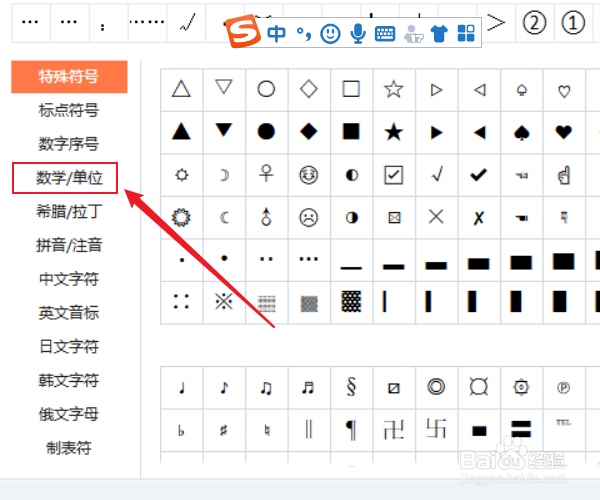Select the 制表符 category
The height and width of the screenshot is (500, 600).
(x=69, y=448)
